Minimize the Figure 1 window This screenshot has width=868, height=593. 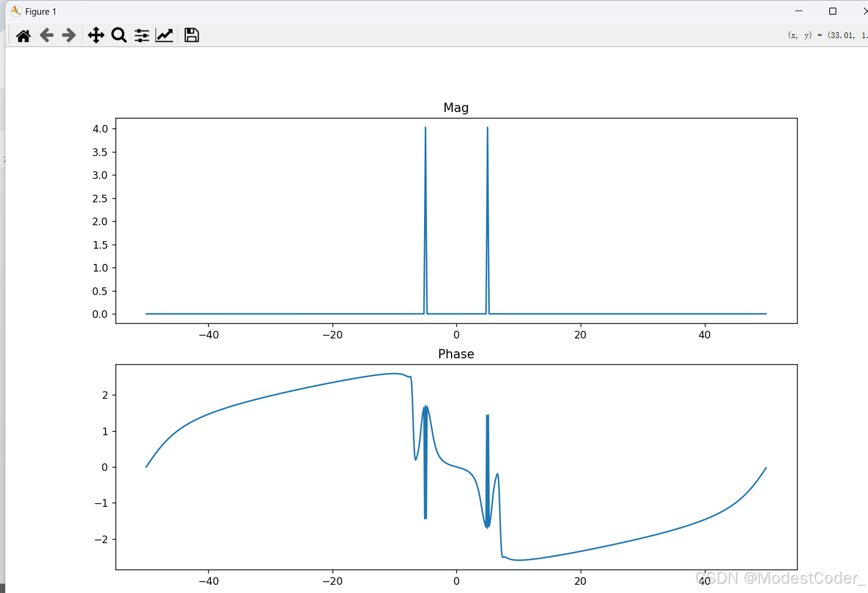click(799, 11)
